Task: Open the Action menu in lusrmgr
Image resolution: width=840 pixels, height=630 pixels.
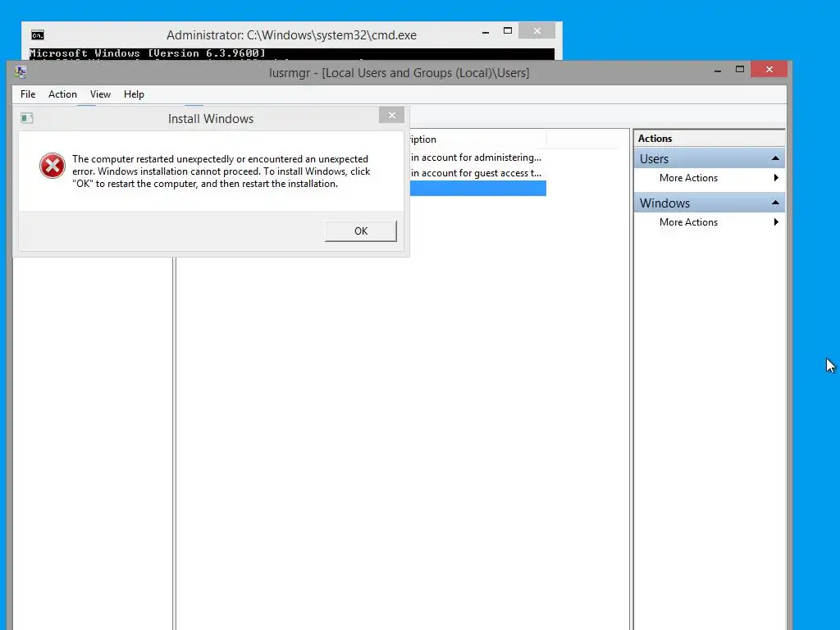Action: pyautogui.click(x=62, y=94)
